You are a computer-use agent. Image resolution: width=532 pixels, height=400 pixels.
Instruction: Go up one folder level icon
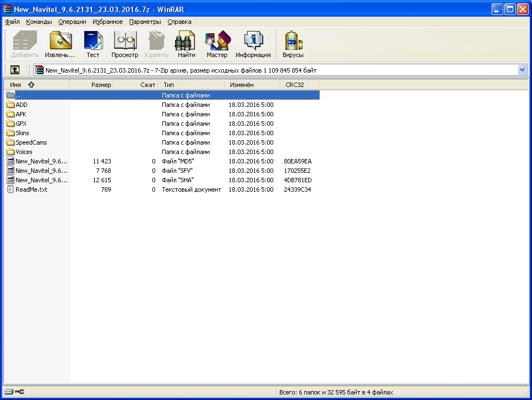coord(15,70)
